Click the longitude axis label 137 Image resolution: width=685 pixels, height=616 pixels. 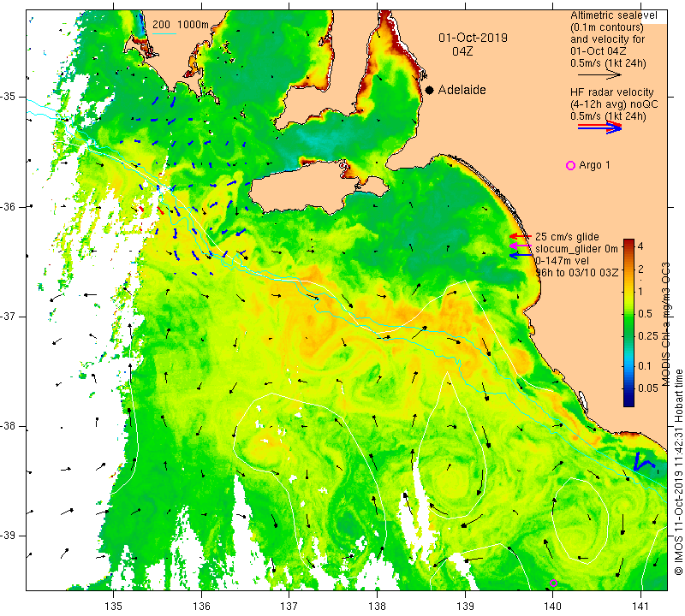point(289,606)
